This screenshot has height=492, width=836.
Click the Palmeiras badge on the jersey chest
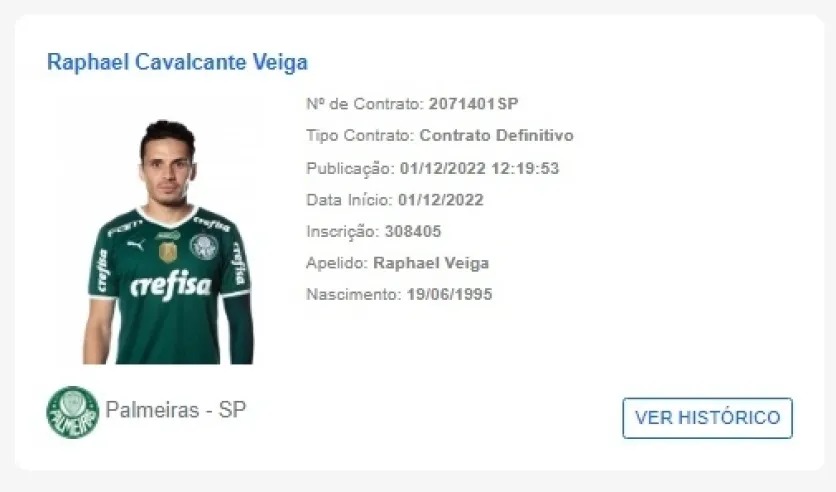(x=204, y=246)
